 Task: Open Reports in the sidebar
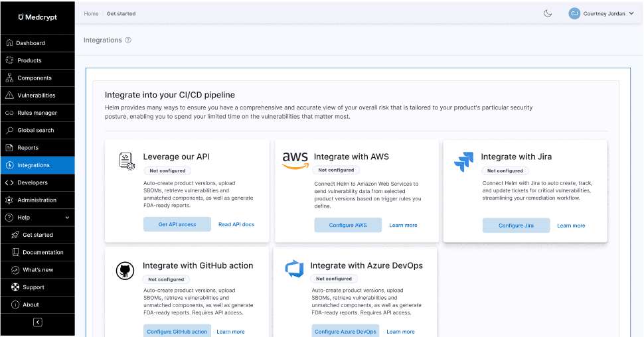(37, 147)
